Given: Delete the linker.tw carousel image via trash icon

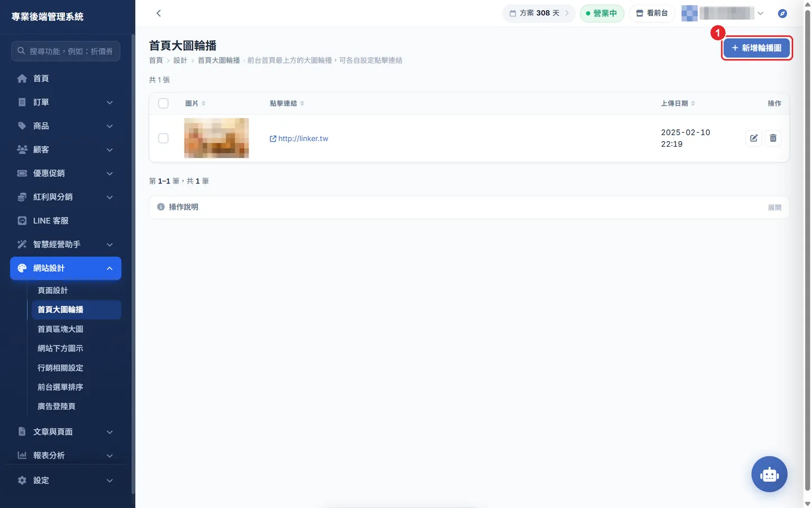Looking at the screenshot, I should point(773,138).
